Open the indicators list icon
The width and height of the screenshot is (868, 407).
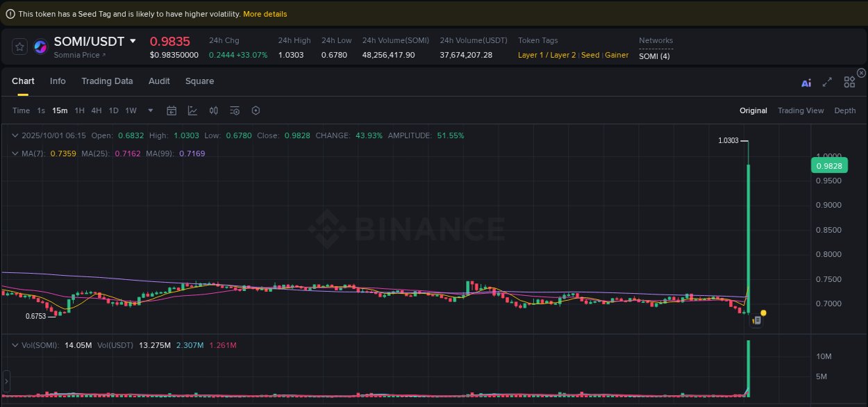point(234,110)
